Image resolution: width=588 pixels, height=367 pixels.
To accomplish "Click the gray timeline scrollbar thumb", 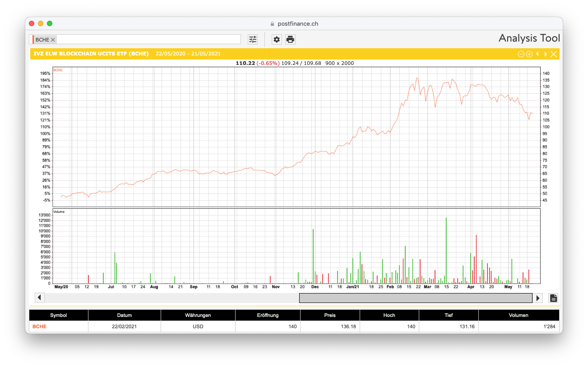I will [415, 298].
